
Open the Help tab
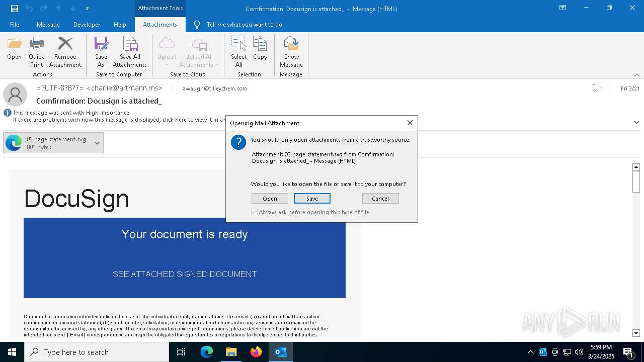tap(120, 25)
